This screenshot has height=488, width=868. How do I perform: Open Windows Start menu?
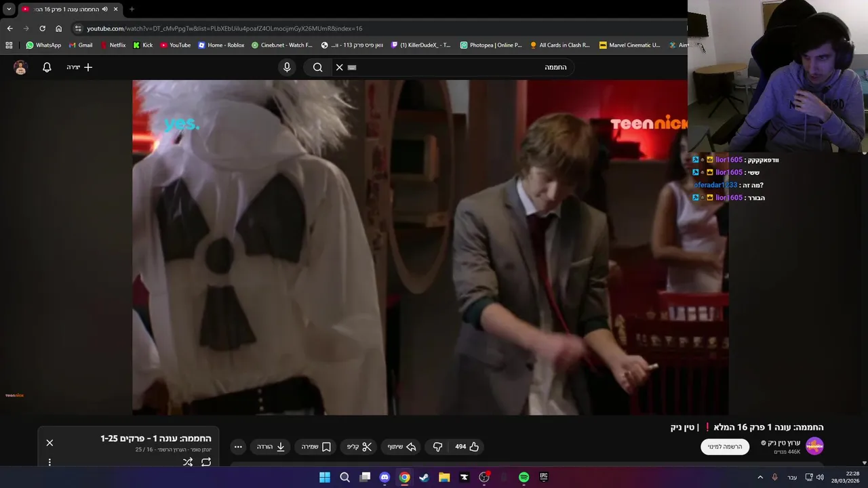pos(325,477)
